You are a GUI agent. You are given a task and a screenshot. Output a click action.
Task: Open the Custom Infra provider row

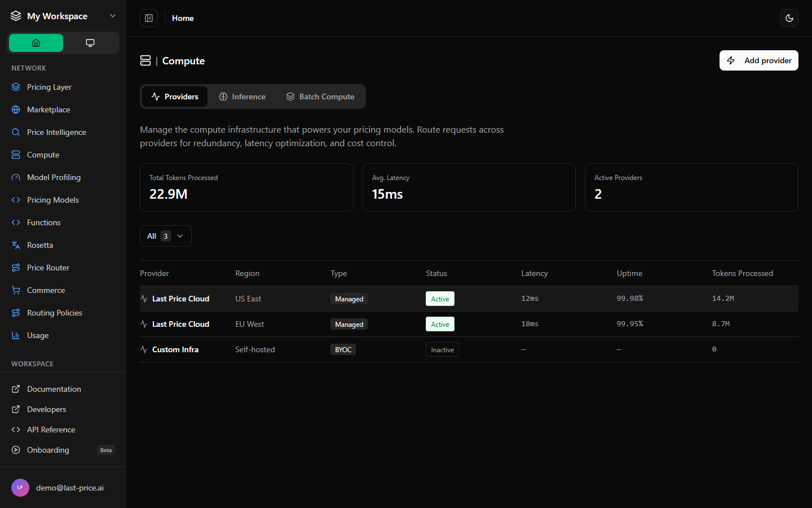[469, 349]
